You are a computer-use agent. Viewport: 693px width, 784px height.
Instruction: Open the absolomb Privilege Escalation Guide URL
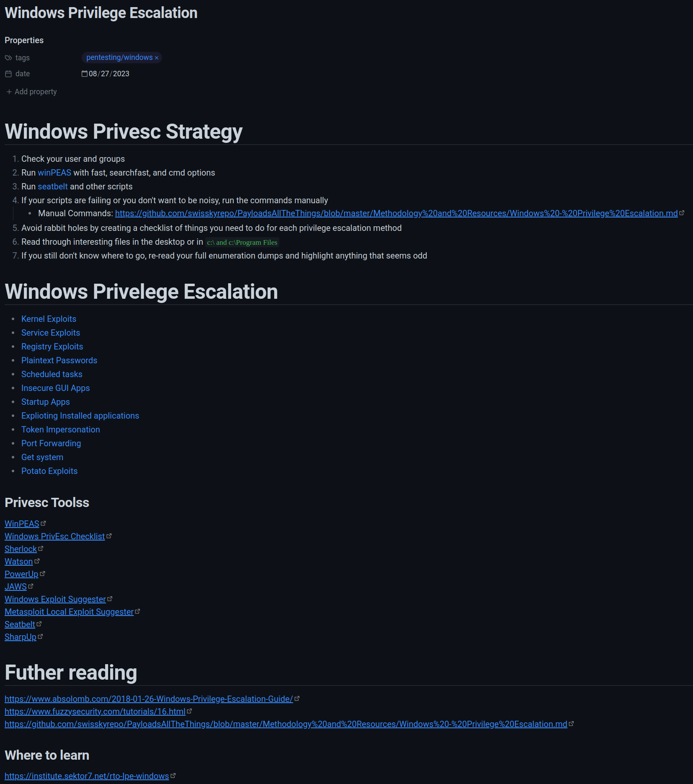point(149,699)
